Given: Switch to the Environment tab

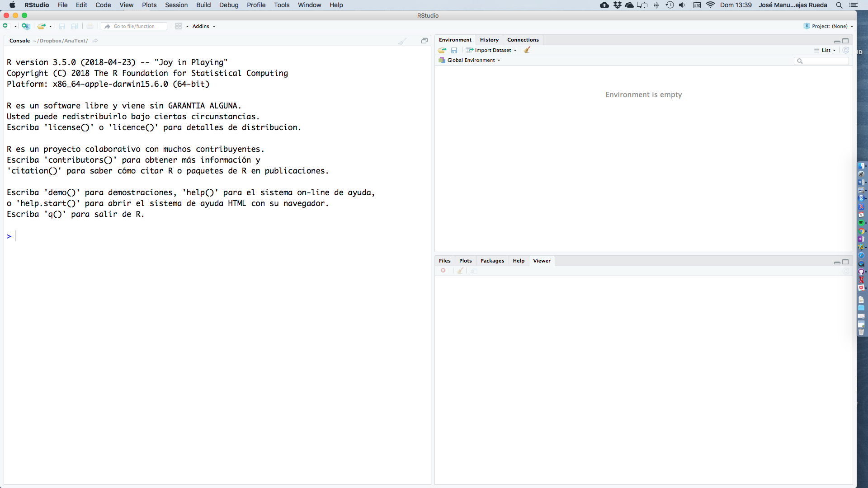Looking at the screenshot, I should (455, 40).
